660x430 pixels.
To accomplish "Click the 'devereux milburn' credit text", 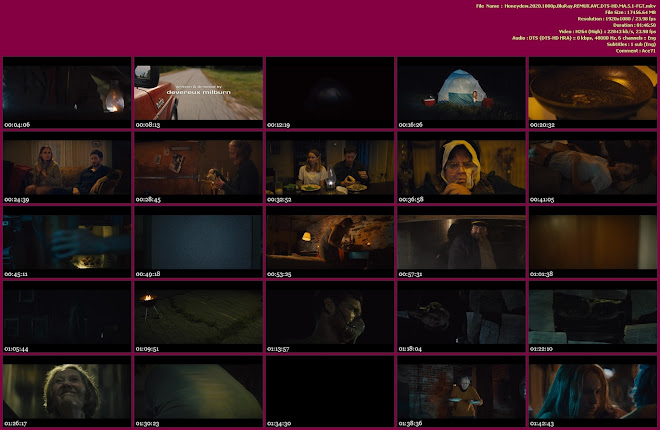I will click(x=199, y=92).
